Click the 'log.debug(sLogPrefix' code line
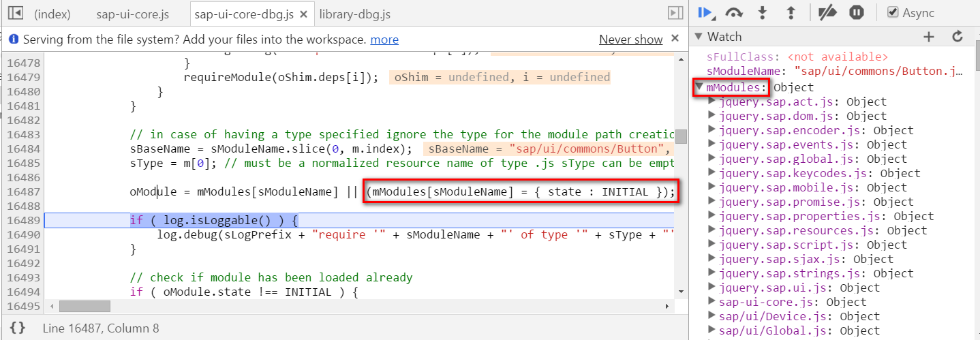 click(x=415, y=234)
